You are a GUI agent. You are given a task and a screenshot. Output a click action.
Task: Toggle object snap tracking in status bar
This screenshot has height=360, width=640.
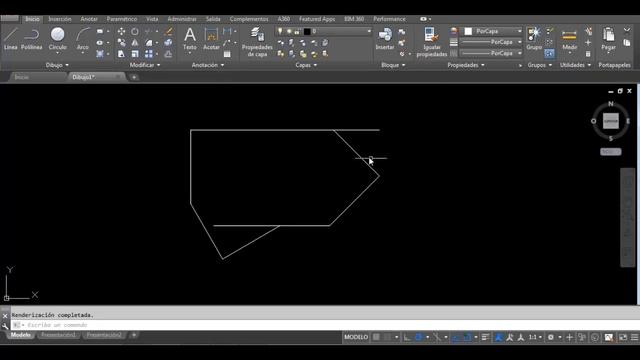coord(456,337)
